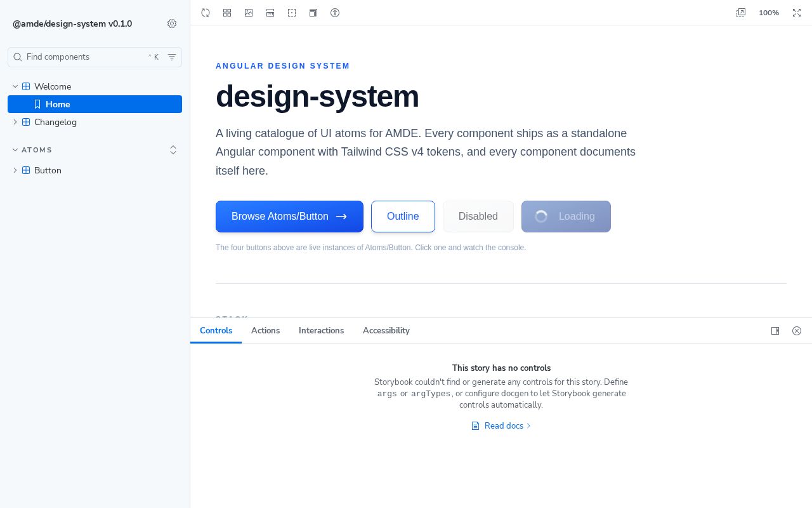The height and width of the screenshot is (508, 812).
Task: Reload the story with the remount icon
Action: coord(206,13)
